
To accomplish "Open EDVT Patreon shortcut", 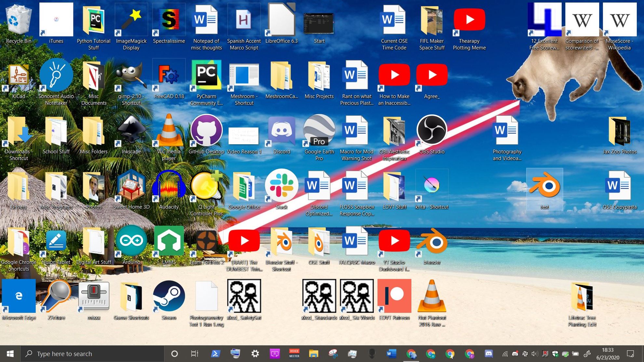I will coord(394,296).
